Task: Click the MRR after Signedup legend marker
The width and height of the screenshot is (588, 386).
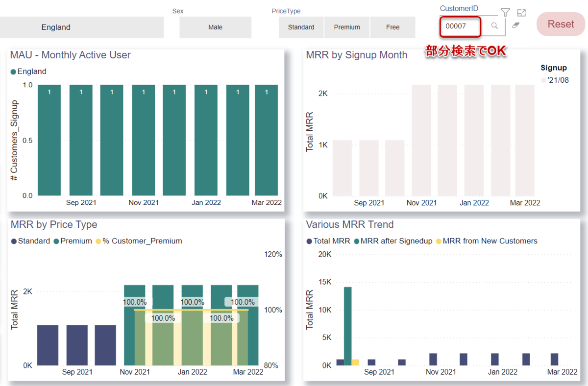Action: (x=357, y=241)
